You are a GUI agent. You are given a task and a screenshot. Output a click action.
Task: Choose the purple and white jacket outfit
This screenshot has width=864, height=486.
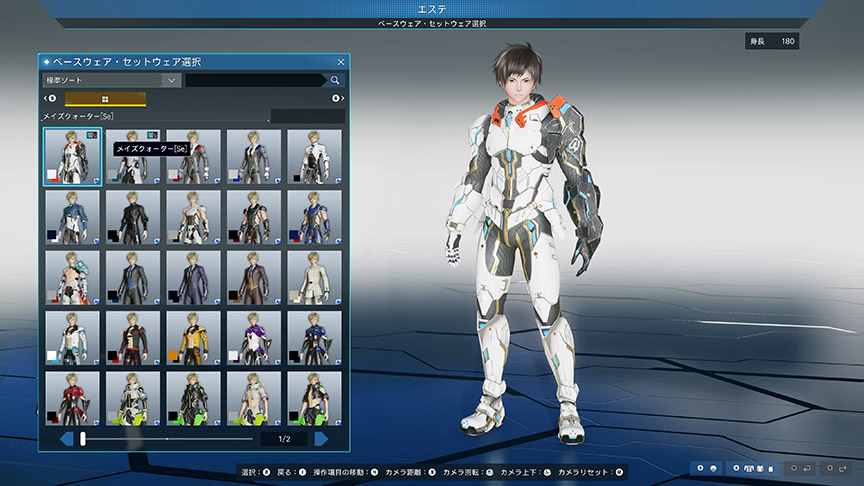click(254, 338)
